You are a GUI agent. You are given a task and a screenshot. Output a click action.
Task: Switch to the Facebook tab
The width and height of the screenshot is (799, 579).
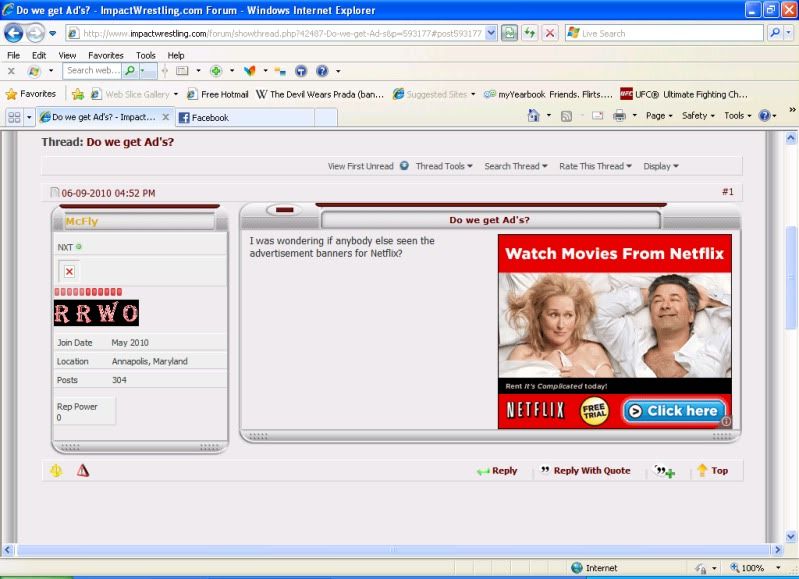tap(245, 118)
